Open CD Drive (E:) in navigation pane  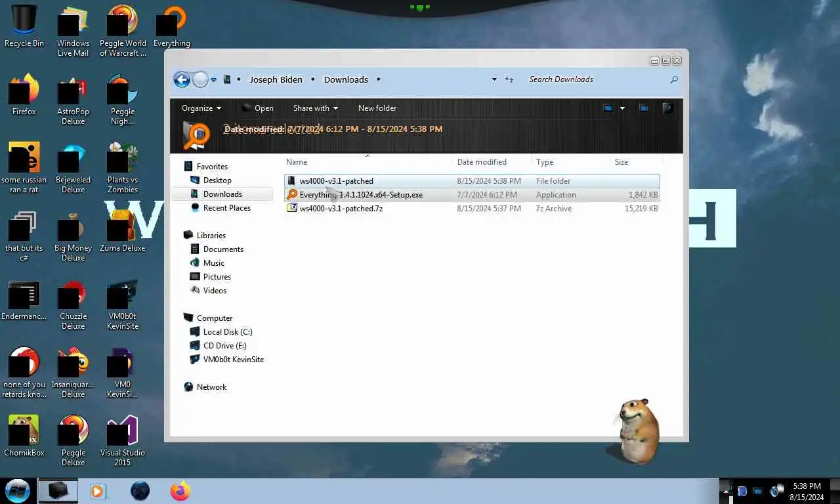[x=224, y=346]
